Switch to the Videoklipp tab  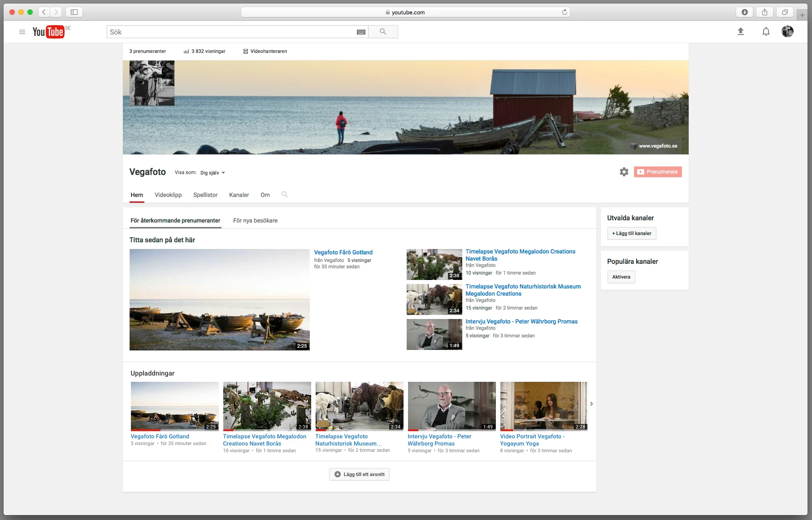click(x=168, y=195)
